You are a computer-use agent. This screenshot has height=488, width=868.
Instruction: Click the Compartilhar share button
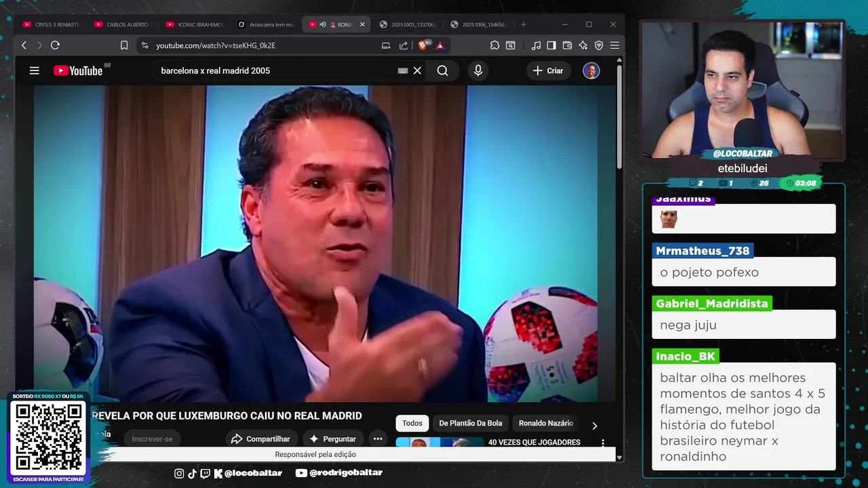[x=261, y=439]
